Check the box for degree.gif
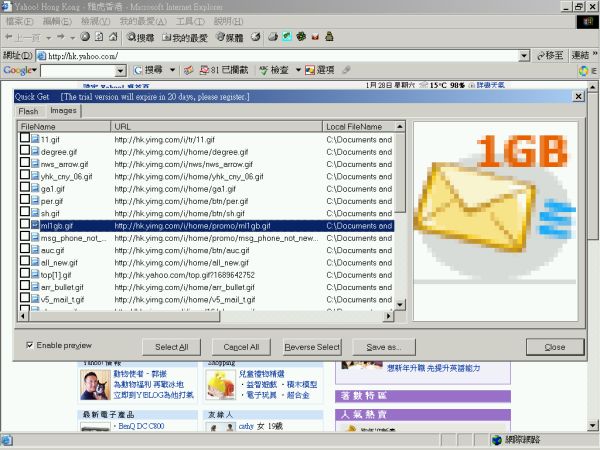 pos(25,150)
